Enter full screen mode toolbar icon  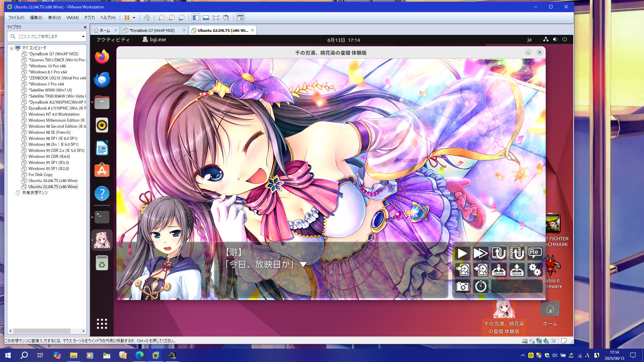point(216,18)
